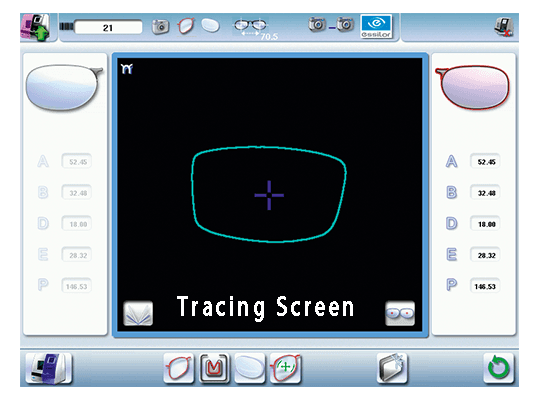The image size is (540, 400).
Task: Click the frame with green plus button
Action: [x=285, y=368]
